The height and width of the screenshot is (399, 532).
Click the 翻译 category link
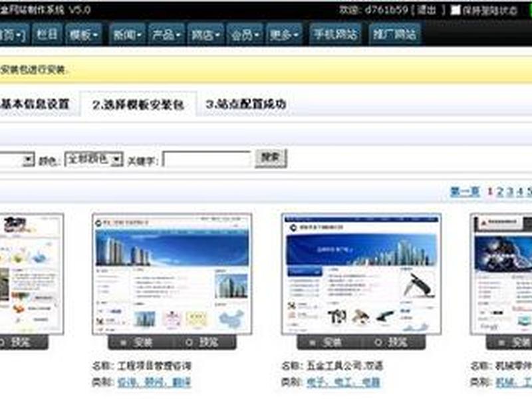(182, 382)
